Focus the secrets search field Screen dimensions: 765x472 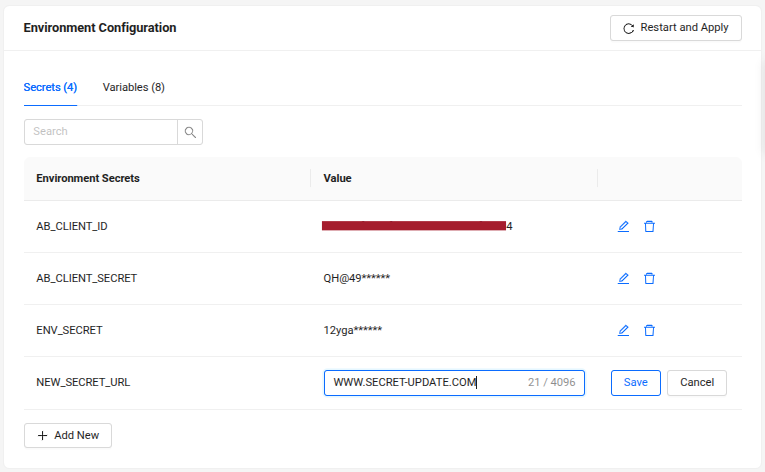(x=101, y=132)
